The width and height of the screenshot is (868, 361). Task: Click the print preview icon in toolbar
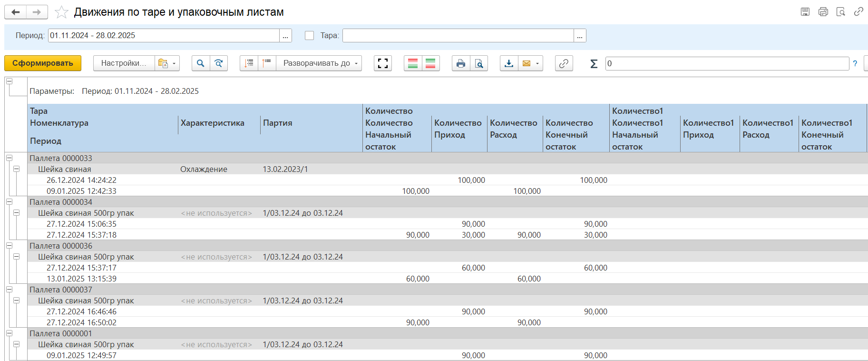[479, 63]
